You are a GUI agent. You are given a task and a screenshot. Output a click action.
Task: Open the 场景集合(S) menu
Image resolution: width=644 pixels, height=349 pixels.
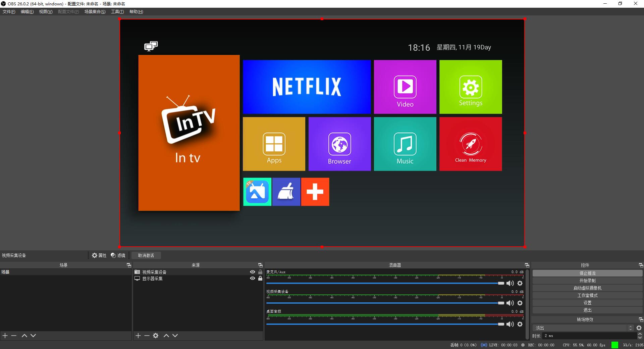95,12
